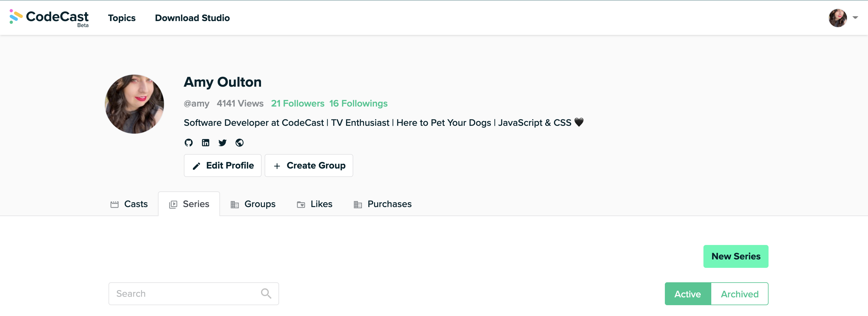Open the GitHub profile icon link
This screenshot has width=868, height=316.
coord(188,143)
